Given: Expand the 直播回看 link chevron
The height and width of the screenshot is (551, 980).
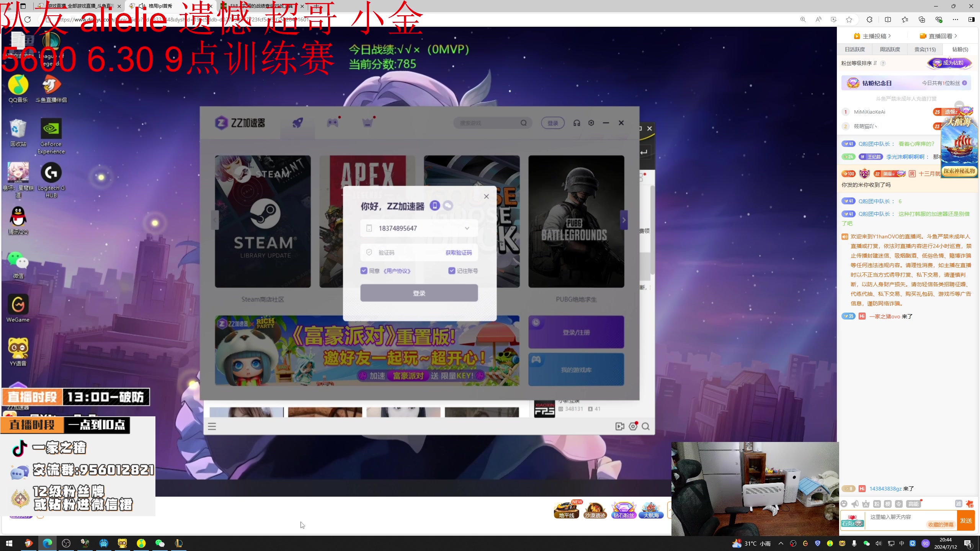Looking at the screenshot, I should [x=955, y=36].
